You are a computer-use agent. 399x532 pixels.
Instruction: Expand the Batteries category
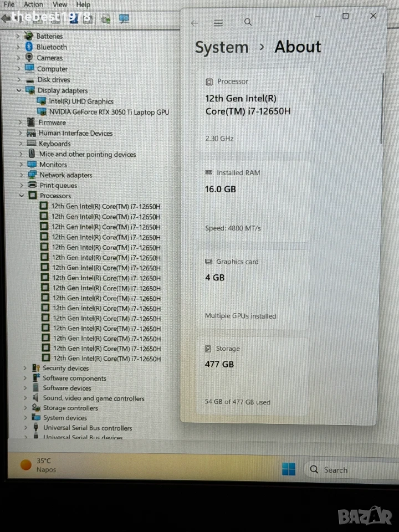click(18, 35)
